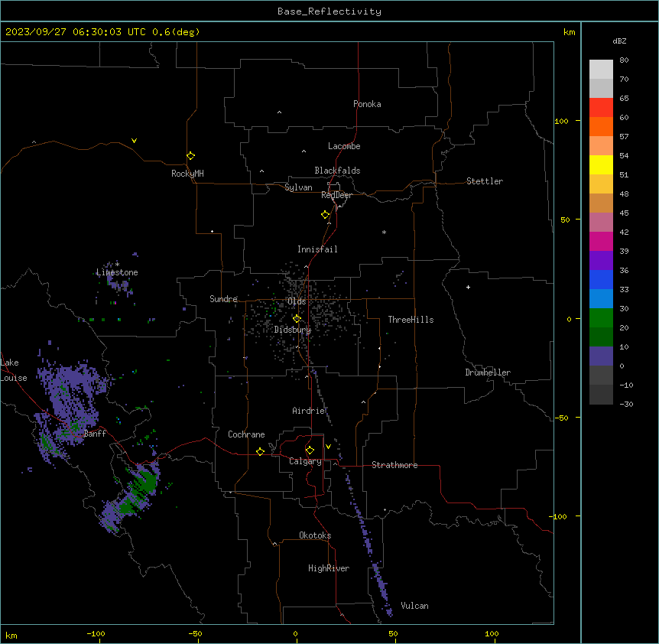Click the white asterisk above Limestone
Screen dimensions: 659x644
coord(117,264)
